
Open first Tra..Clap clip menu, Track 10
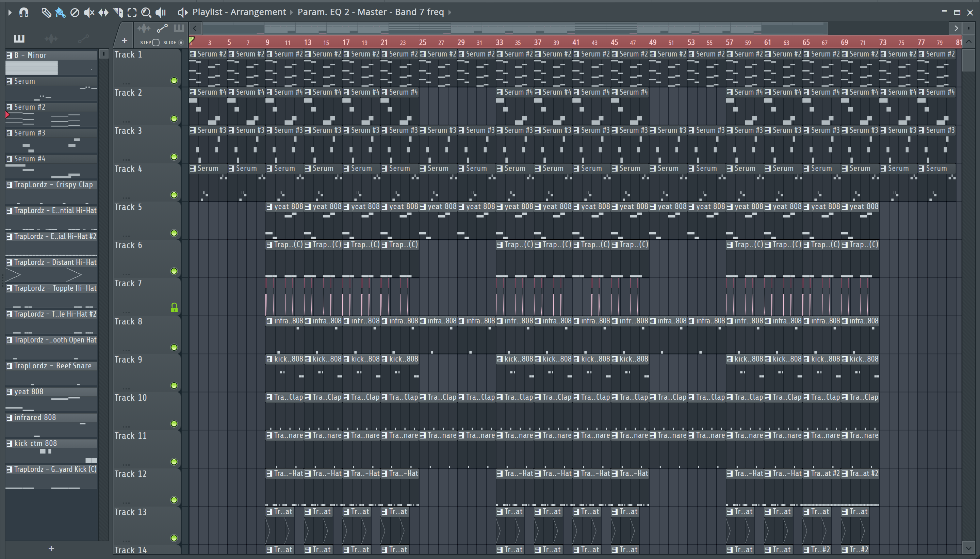click(x=269, y=397)
